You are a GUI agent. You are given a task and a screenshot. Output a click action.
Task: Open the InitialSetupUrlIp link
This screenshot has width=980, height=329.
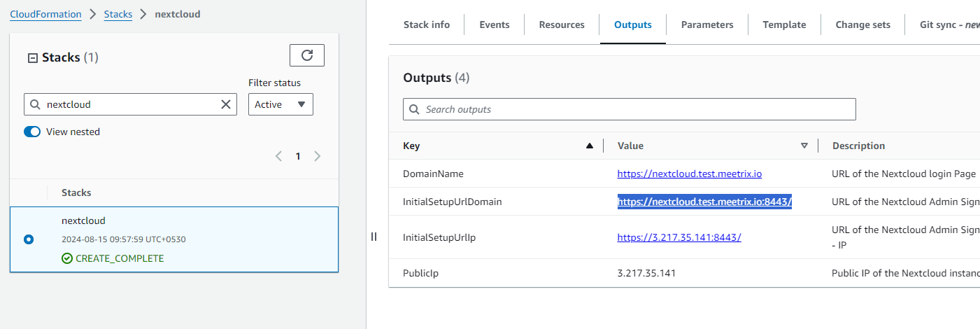point(679,237)
